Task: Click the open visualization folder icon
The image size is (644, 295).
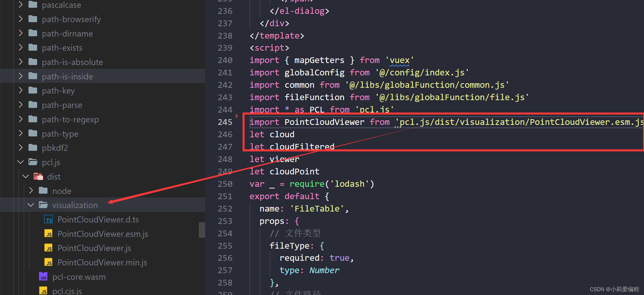Action: click(x=43, y=205)
